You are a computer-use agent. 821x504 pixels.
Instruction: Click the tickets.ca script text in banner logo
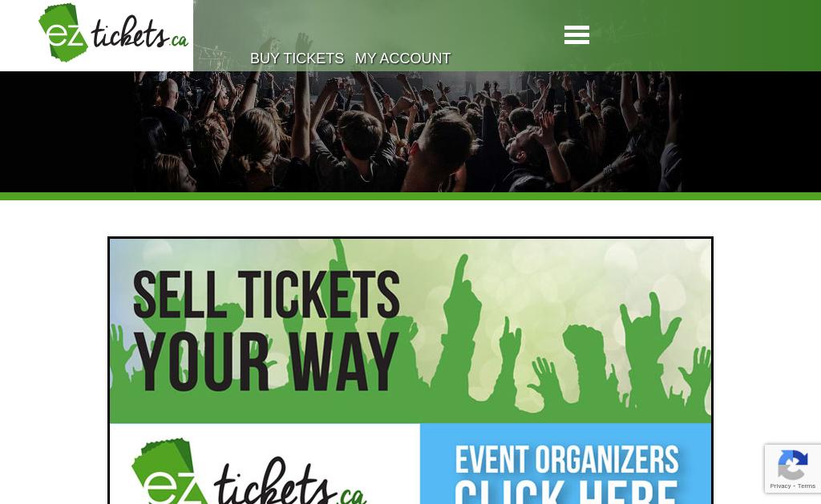[290, 482]
